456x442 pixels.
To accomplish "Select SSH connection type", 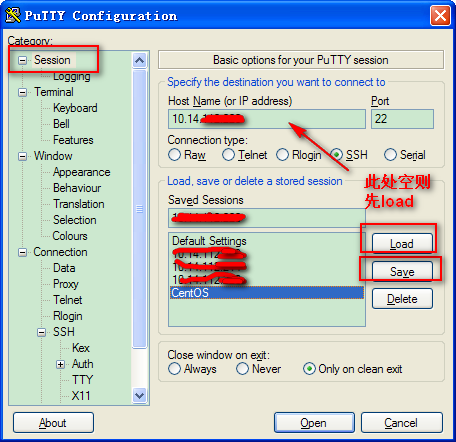I will click(349, 155).
